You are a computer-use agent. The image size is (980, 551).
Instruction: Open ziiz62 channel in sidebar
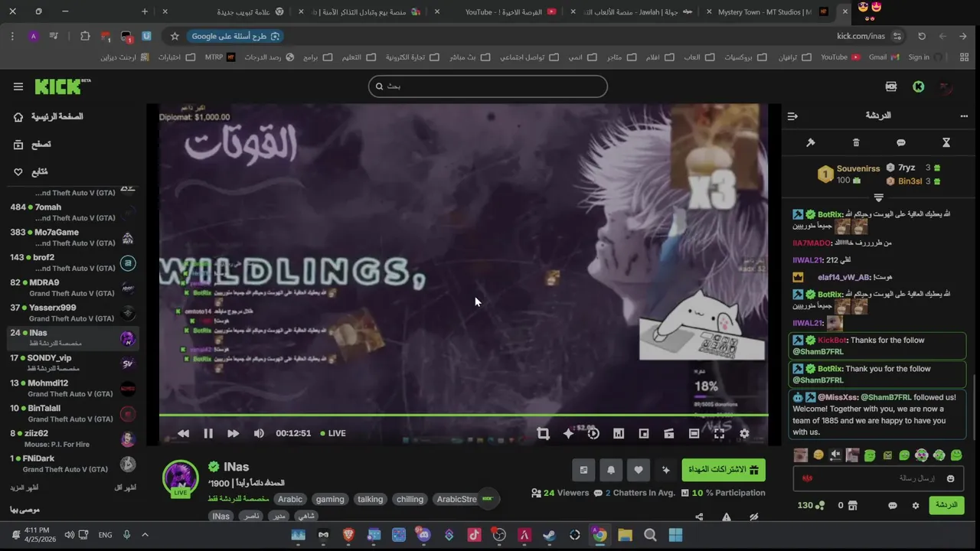73,439
